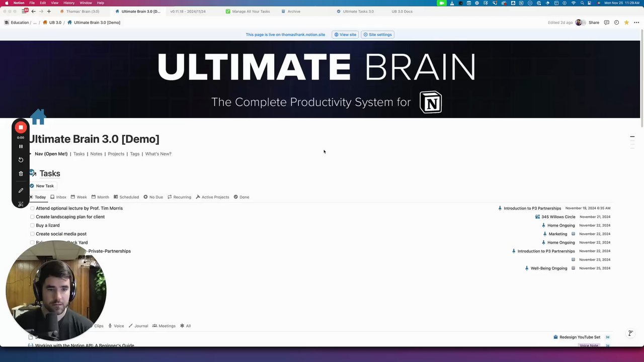This screenshot has width=644, height=362.
Task: Open Education breadcrumb
Action: pos(17,23)
